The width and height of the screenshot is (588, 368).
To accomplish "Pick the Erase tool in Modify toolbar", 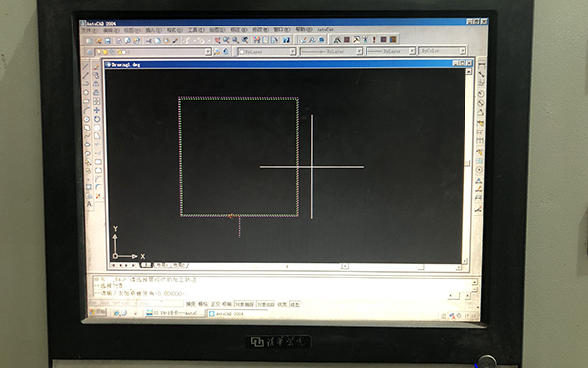I will pos(96,67).
